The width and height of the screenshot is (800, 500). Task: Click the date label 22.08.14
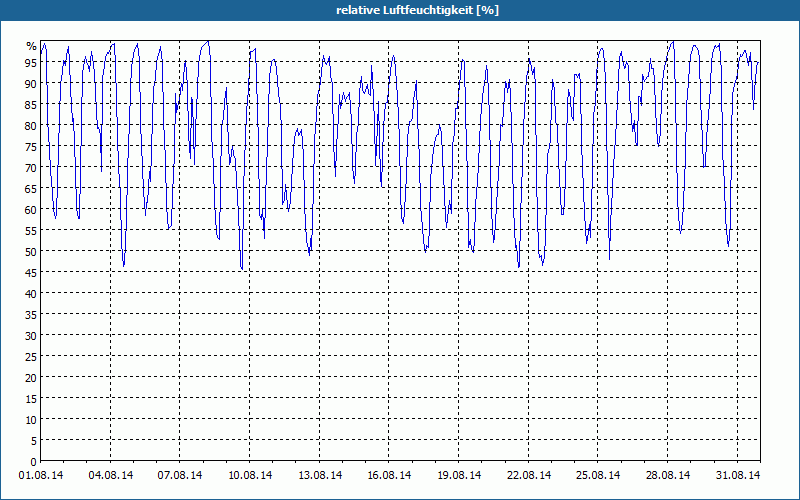(x=529, y=475)
